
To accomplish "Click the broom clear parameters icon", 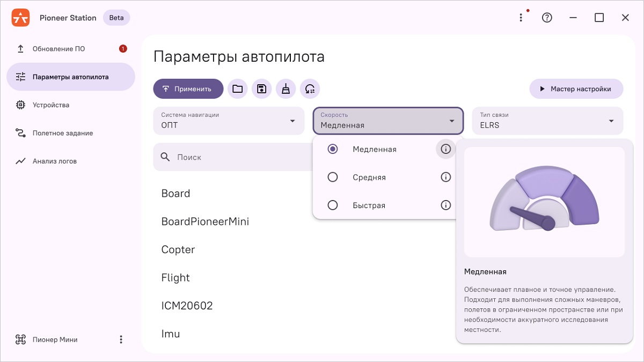I will coord(286,89).
